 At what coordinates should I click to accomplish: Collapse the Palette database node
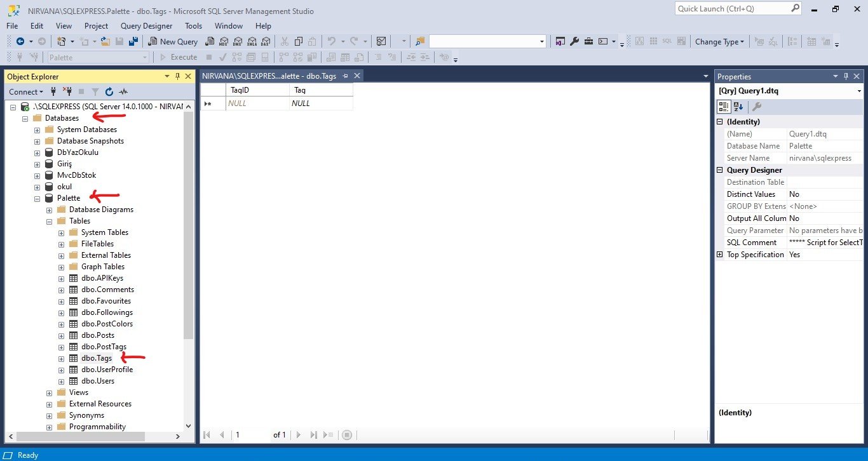coord(37,198)
